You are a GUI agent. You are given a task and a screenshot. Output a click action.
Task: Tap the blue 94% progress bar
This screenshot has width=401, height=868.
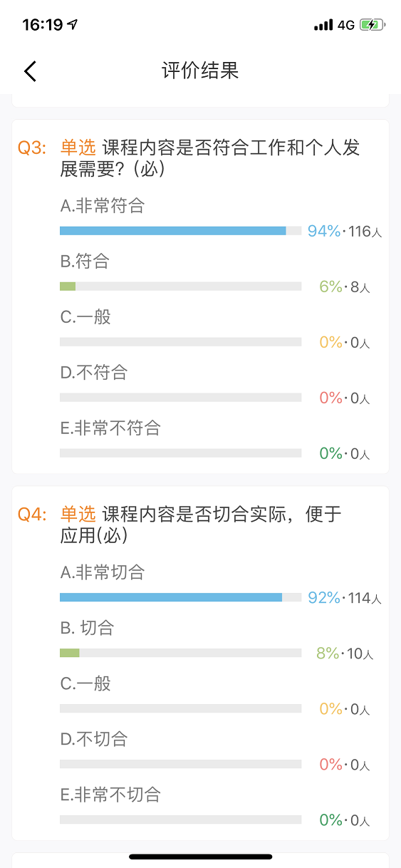click(x=173, y=231)
